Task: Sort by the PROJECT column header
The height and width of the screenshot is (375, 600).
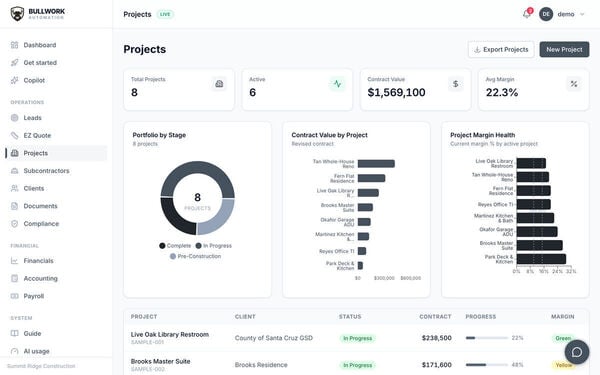Action: 144,317
